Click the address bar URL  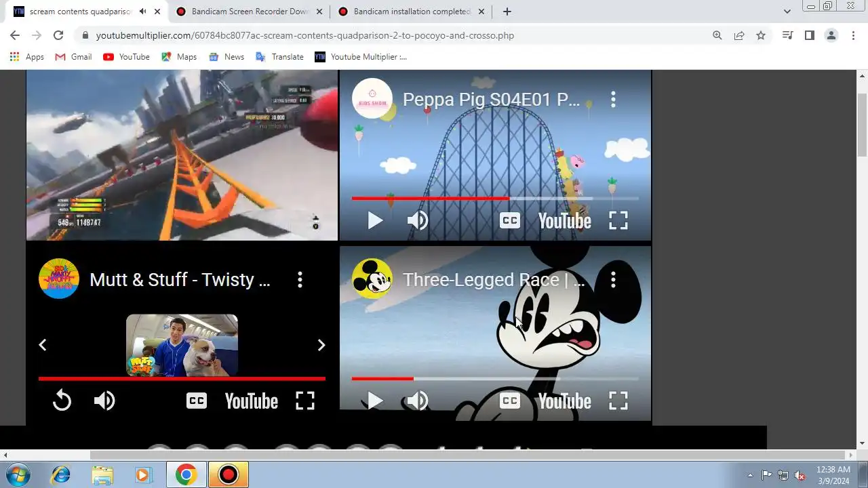(x=305, y=35)
